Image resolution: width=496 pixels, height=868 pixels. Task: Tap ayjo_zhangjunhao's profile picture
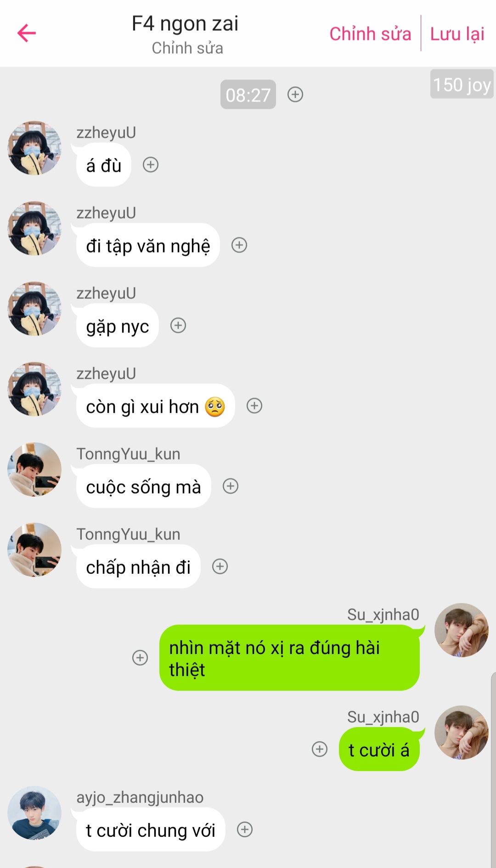click(34, 813)
